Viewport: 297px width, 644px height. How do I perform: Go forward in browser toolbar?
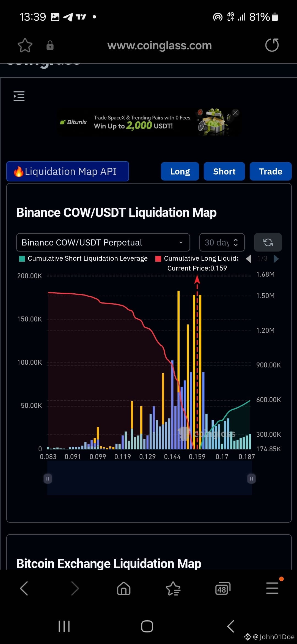(75, 588)
